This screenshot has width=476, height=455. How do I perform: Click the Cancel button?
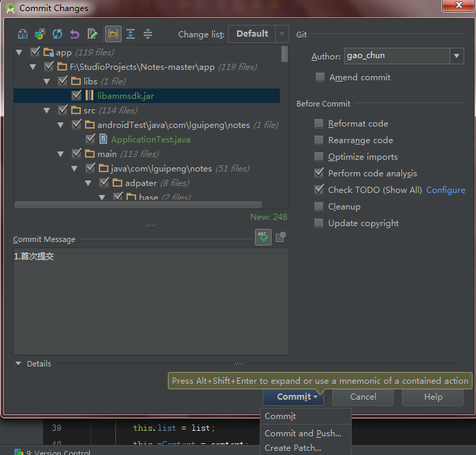pyautogui.click(x=363, y=397)
